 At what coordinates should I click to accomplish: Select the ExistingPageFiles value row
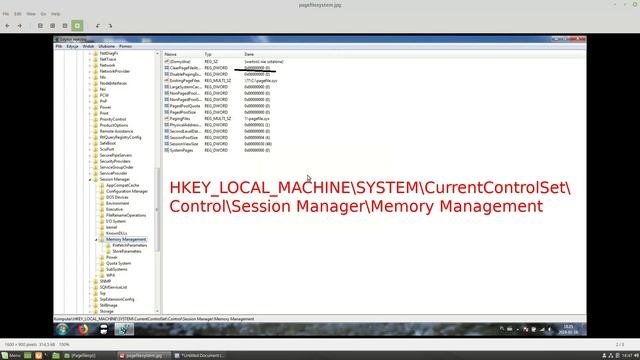(x=221, y=81)
